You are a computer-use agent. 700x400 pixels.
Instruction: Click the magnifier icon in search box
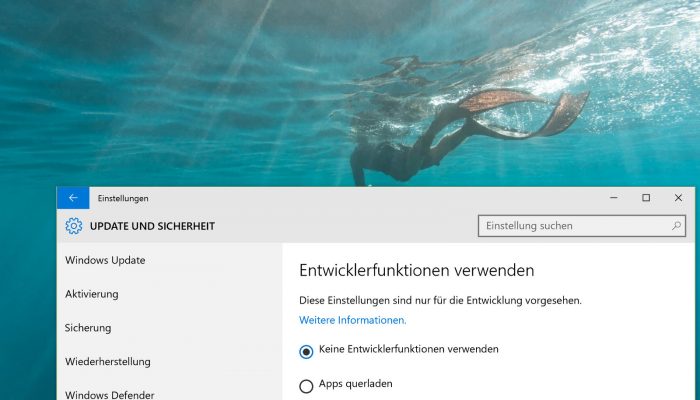pos(676,226)
